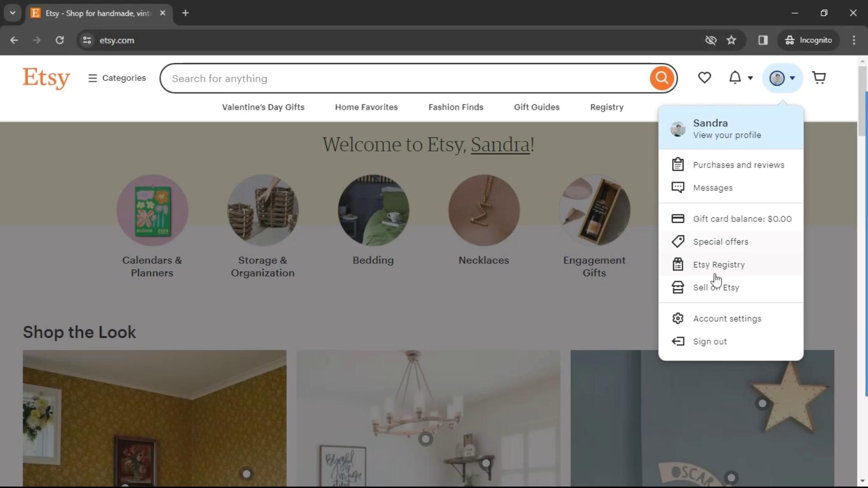Open Favorites via the heart icon
Screen dimensions: 868x488
click(704, 78)
